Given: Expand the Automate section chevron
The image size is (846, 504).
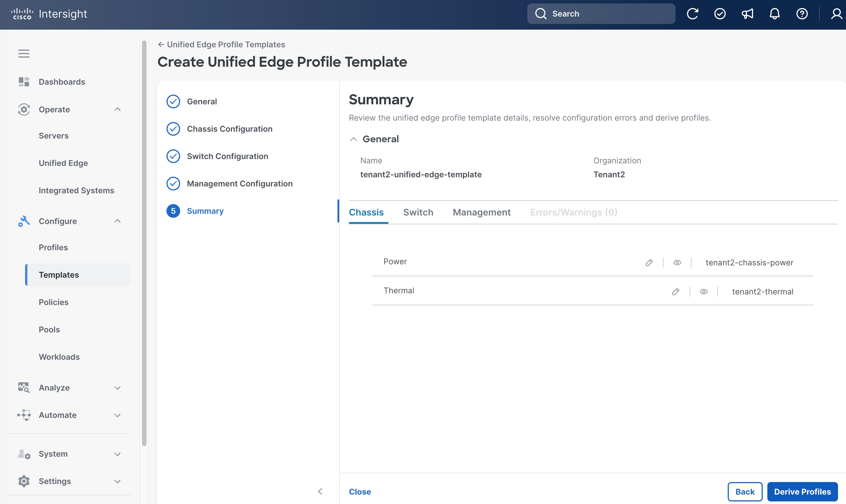Looking at the screenshot, I should pyautogui.click(x=117, y=415).
